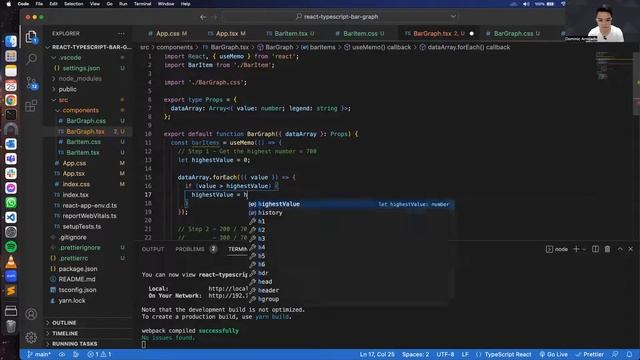The width and height of the screenshot is (640, 360).
Task: Expand the TIMELINE section
Action: tap(65, 333)
